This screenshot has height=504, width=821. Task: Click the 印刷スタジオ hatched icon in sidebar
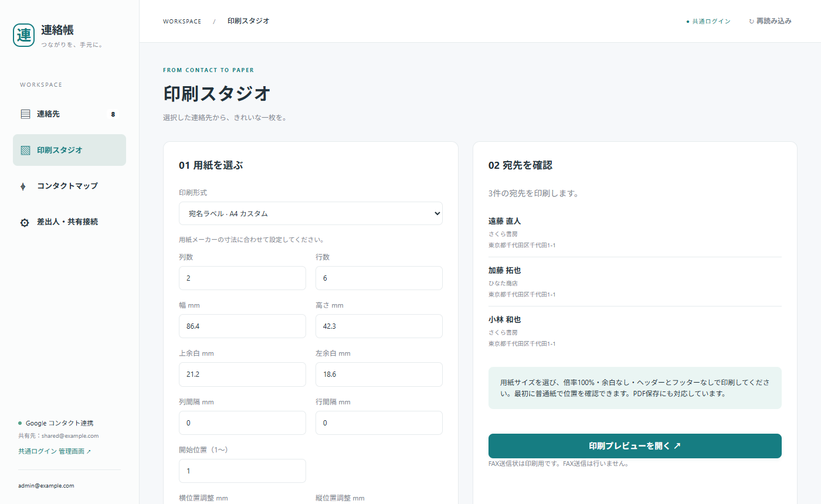[x=25, y=150]
